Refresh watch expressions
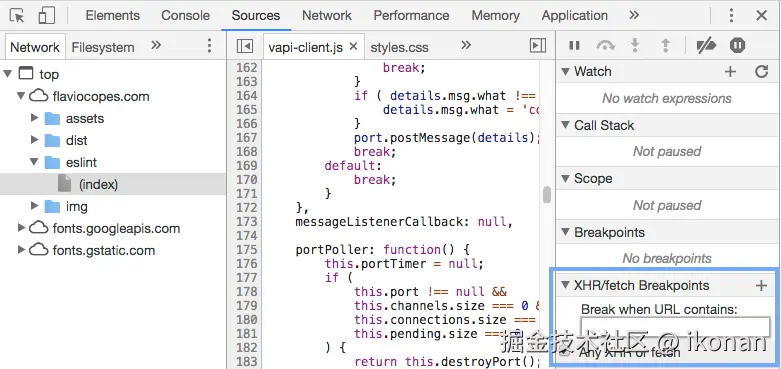Viewport: 781px width, 369px height. (762, 72)
